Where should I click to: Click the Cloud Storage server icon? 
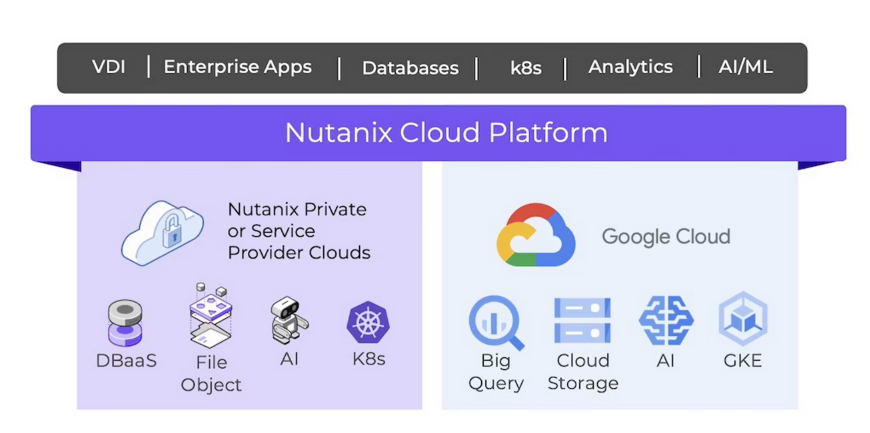pos(583,320)
